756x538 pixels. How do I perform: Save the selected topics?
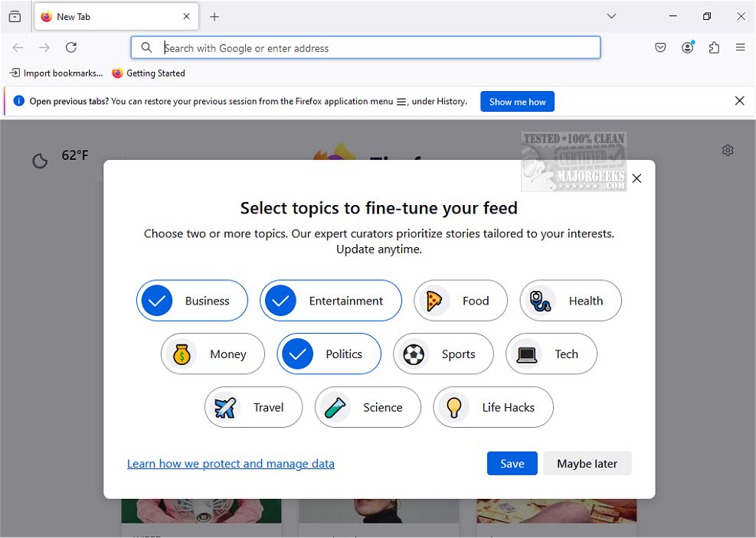(x=512, y=463)
